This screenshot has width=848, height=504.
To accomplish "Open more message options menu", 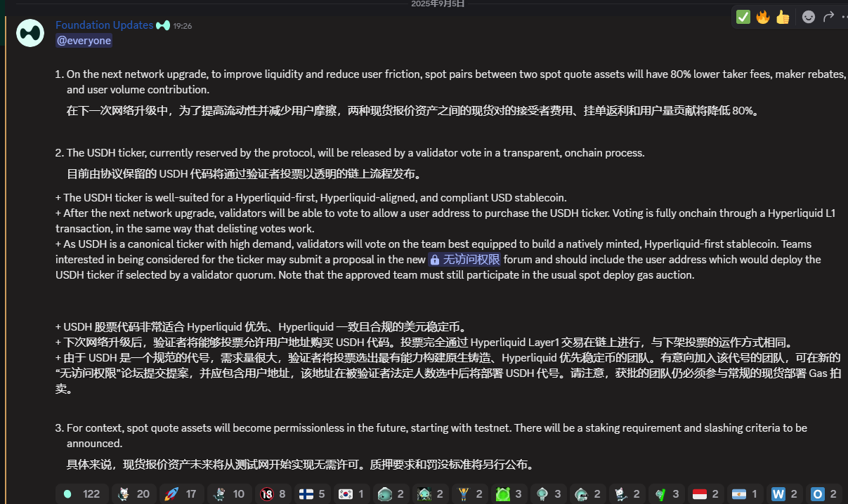I will 844,17.
